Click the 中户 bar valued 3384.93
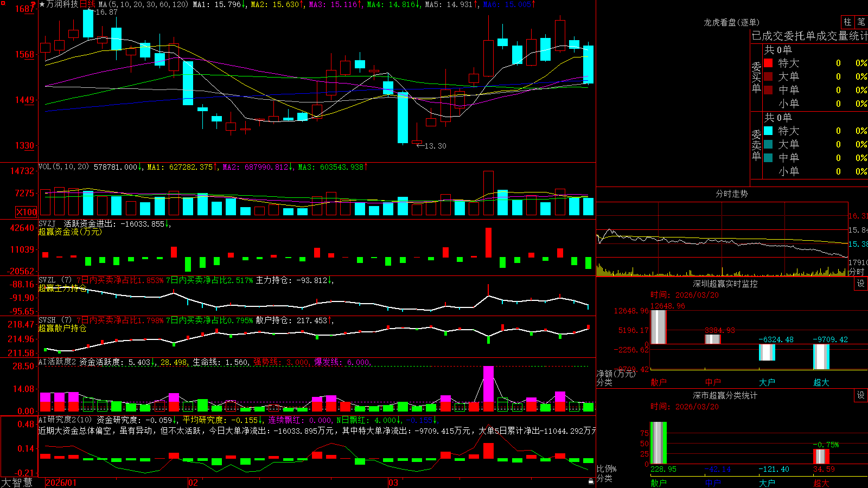The image size is (868, 488). pyautogui.click(x=712, y=339)
